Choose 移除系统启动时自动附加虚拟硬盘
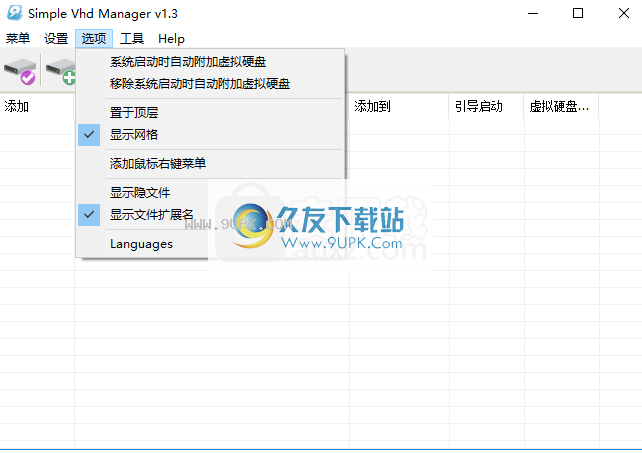 tap(210, 84)
